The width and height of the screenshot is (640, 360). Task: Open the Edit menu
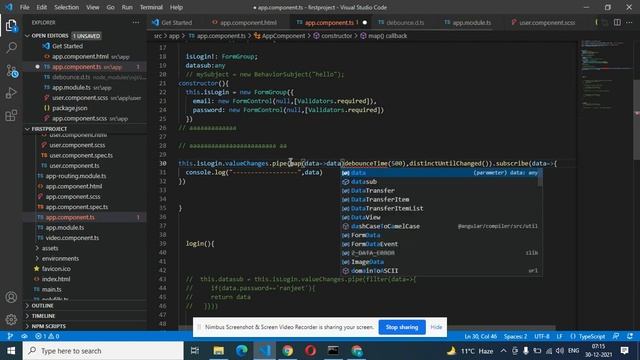point(42,7)
